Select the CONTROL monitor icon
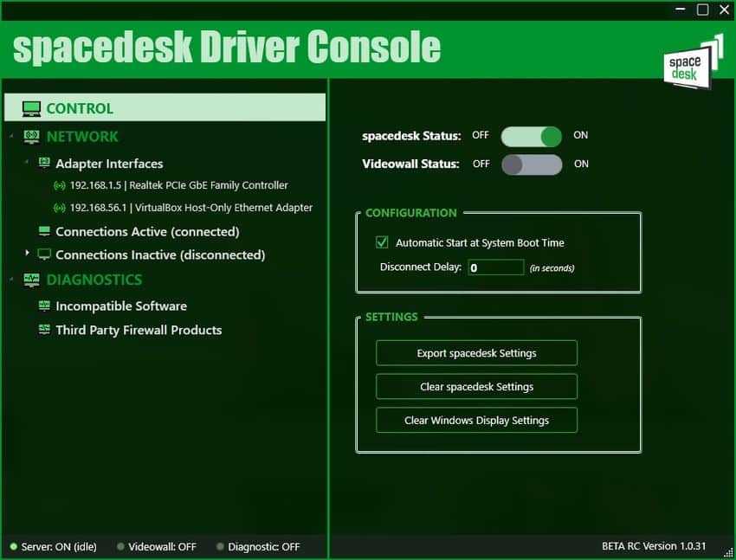 click(x=31, y=109)
